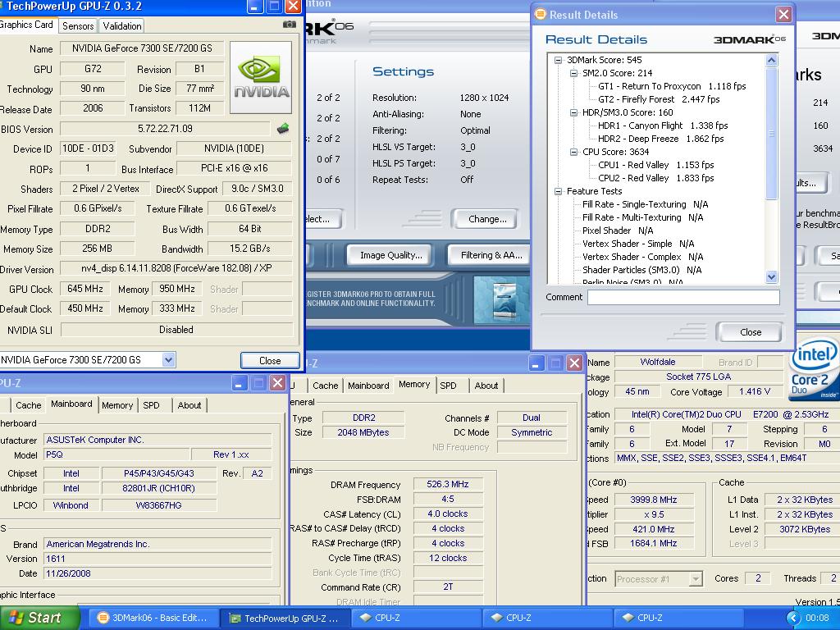This screenshot has height=630, width=840.
Task: Click the Pixel Shader N/A entry
Action: point(617,231)
